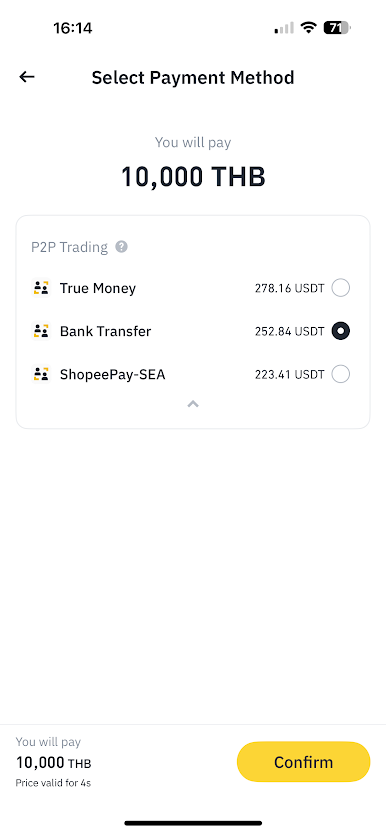Image resolution: width=386 pixels, height=834 pixels.
Task: Tap the P2P Trading section label
Action: (69, 247)
